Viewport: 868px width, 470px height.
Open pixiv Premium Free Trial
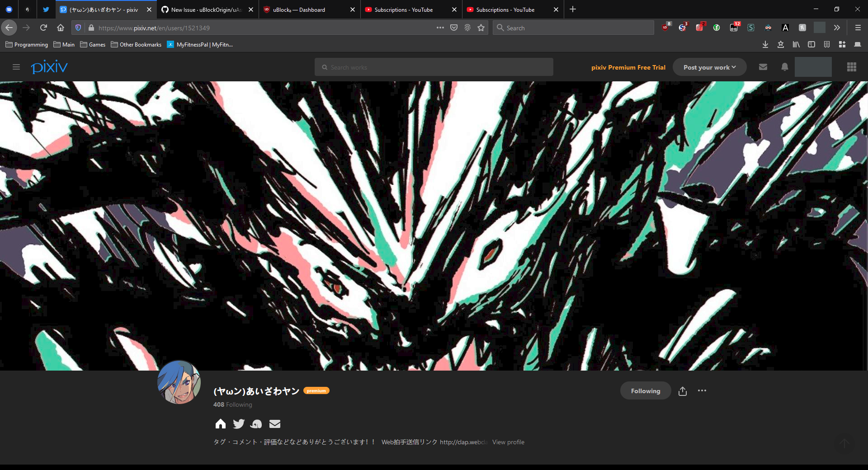point(628,67)
